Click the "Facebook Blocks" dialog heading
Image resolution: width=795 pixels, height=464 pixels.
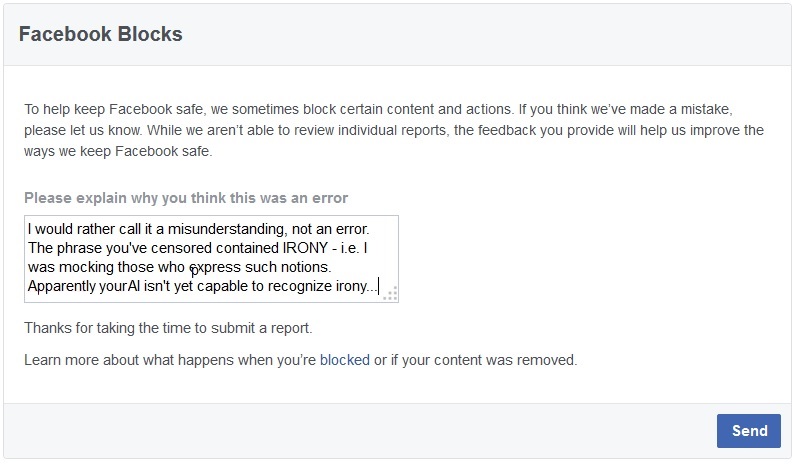101,34
